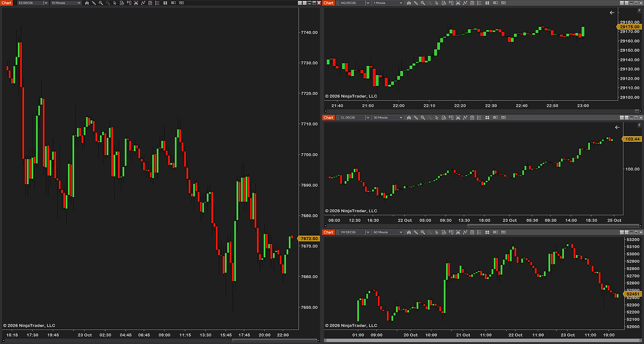Open Data Series bars icon in ES chart
The width and height of the screenshot is (644, 344).
click(87, 3)
